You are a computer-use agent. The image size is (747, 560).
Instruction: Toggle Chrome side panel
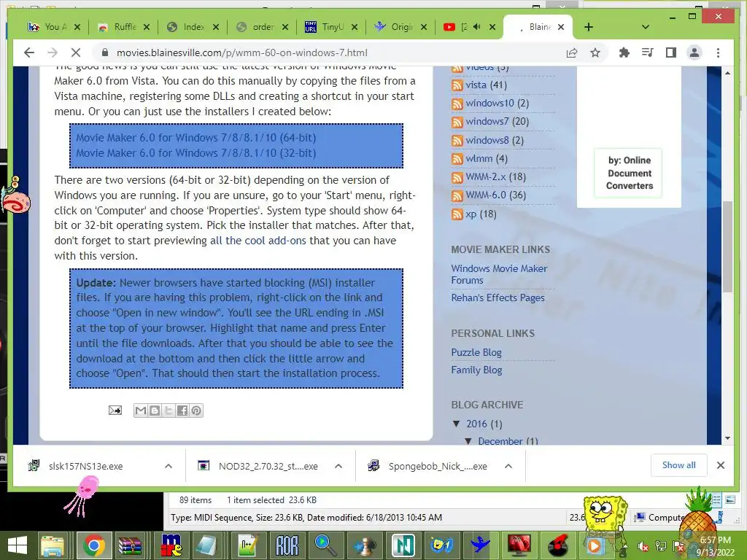tap(671, 52)
